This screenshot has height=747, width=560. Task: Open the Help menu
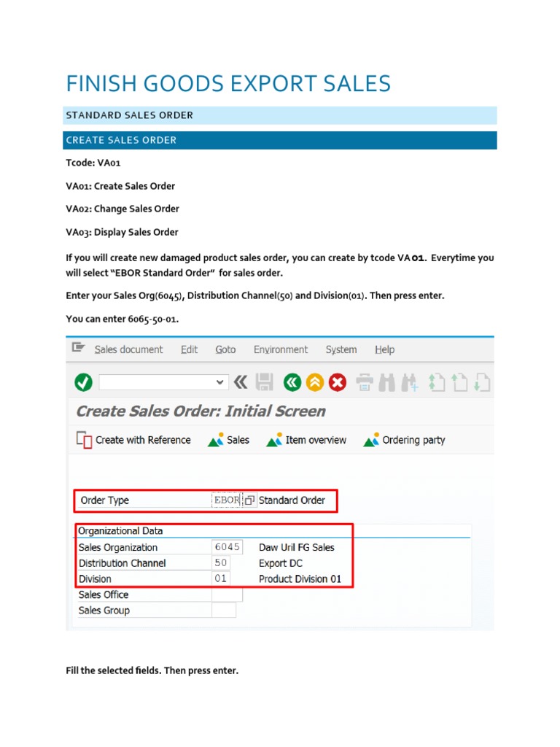pyautogui.click(x=384, y=349)
